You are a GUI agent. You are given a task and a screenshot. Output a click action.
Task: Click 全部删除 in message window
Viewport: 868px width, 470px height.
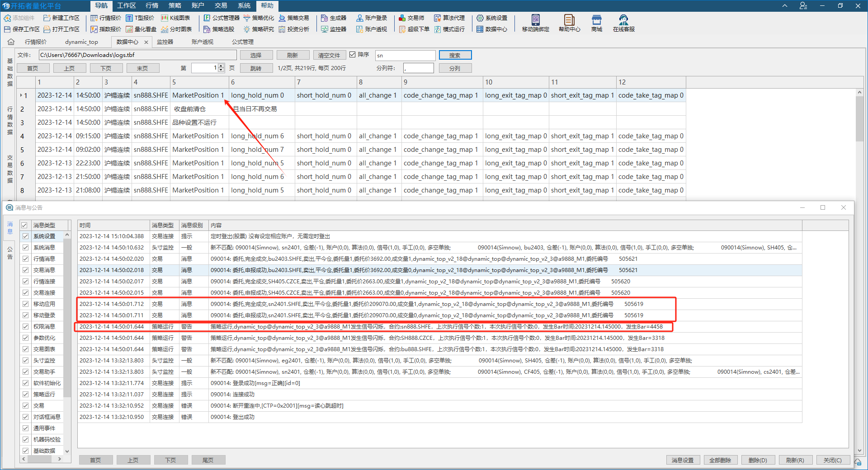[720, 460]
